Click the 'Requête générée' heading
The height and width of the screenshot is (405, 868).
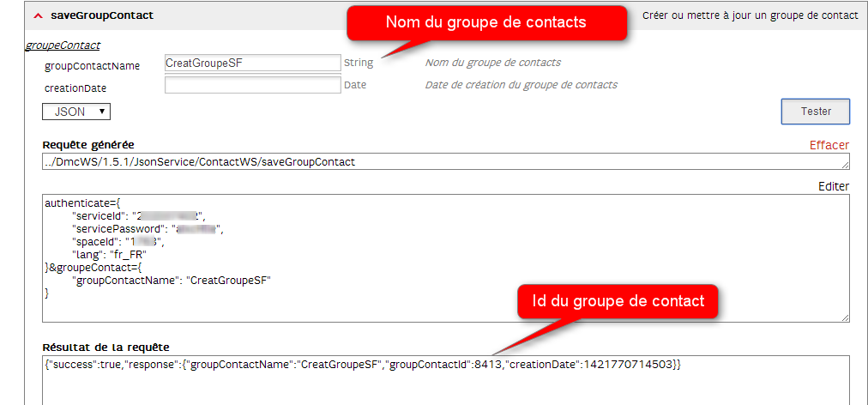pos(88,145)
